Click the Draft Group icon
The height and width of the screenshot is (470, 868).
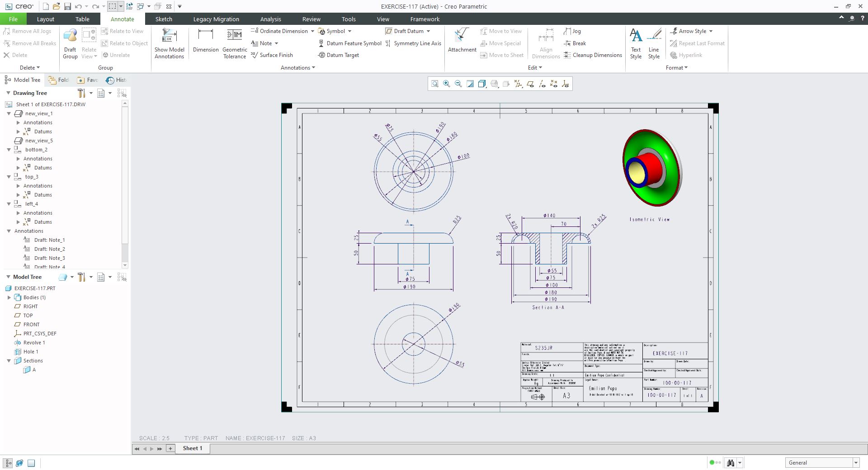[x=70, y=43]
